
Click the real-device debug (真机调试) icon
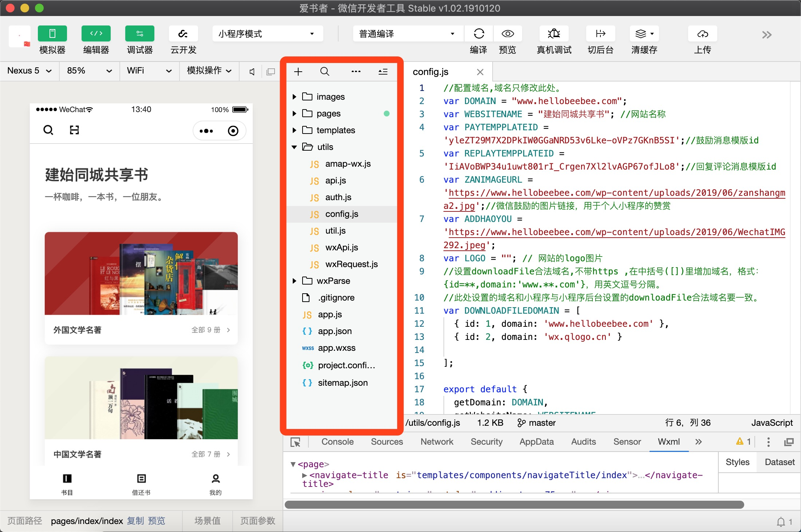[554, 34]
